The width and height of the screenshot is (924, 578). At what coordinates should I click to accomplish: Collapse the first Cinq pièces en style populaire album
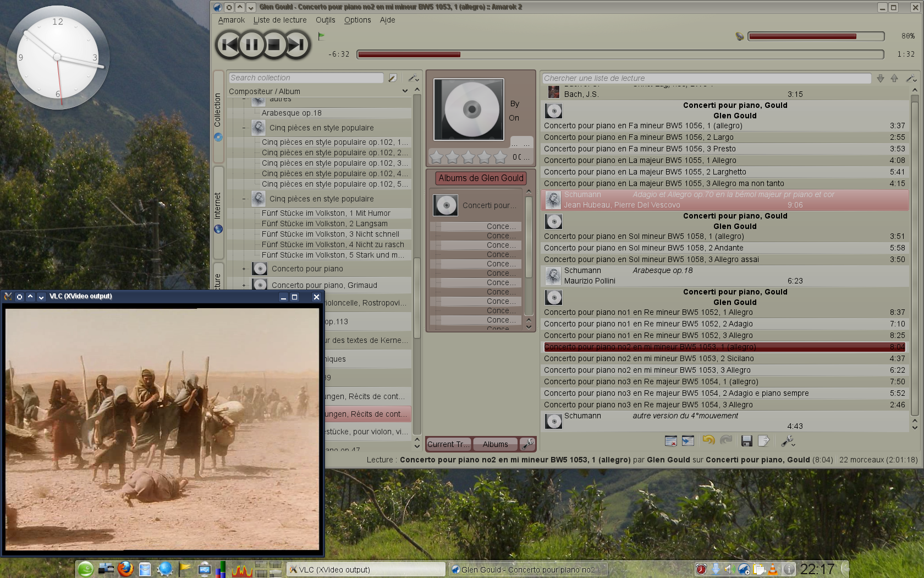click(x=244, y=128)
